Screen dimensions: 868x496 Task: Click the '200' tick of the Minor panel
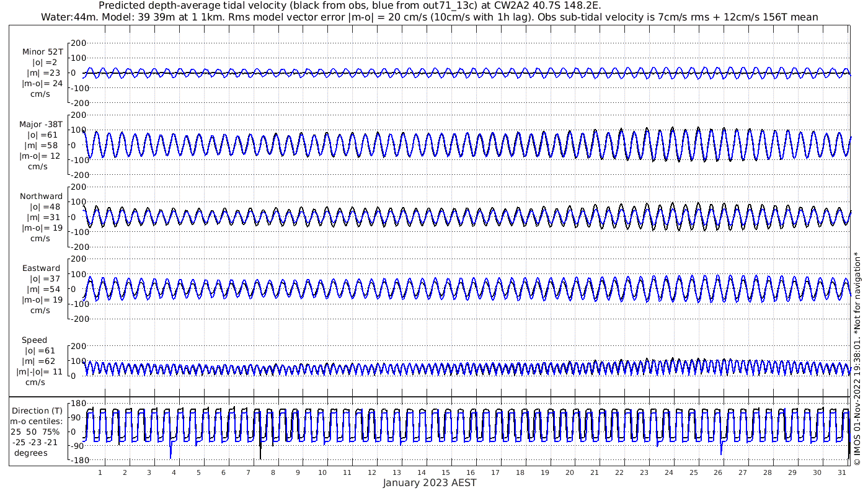77,43
